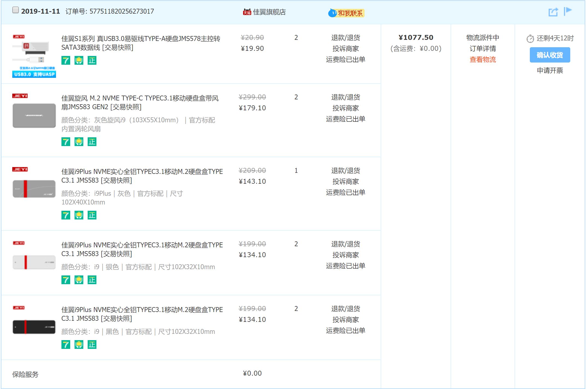Image resolution: width=588 pixels, height=389 pixels.
Task: Click shield icon under black i9 item
Action: tap(79, 345)
